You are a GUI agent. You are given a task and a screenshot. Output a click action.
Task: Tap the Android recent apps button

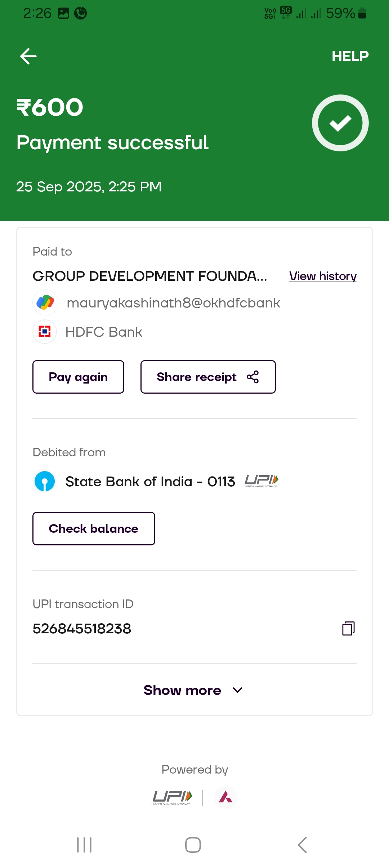84,845
